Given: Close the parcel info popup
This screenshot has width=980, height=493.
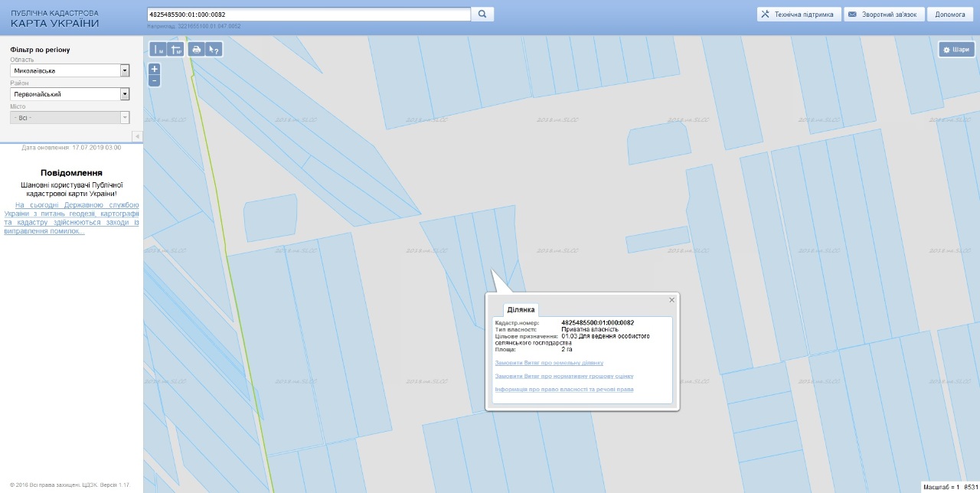Looking at the screenshot, I should click(671, 300).
